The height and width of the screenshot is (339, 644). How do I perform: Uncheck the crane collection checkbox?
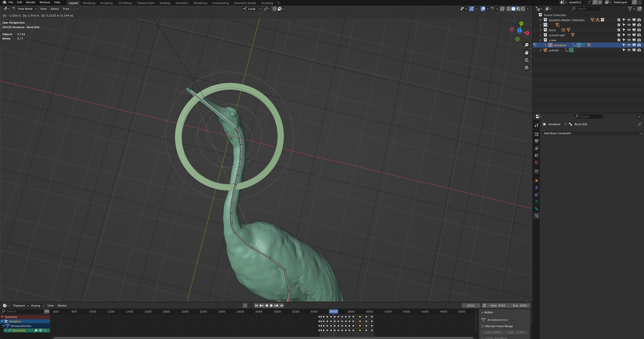click(x=619, y=40)
